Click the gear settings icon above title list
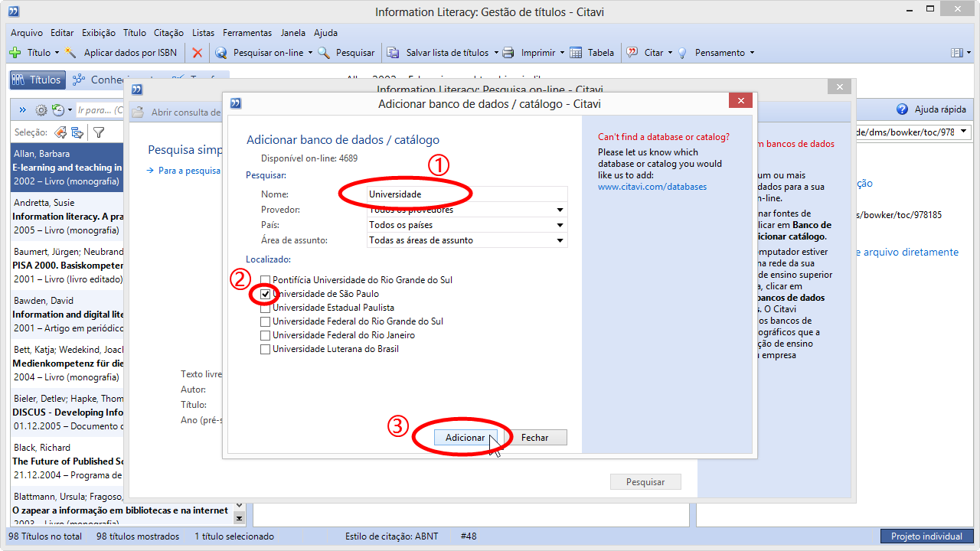 tap(41, 110)
